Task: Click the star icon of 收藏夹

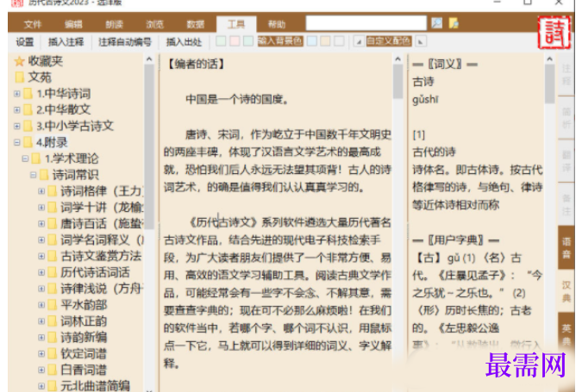Action: pyautogui.click(x=19, y=61)
